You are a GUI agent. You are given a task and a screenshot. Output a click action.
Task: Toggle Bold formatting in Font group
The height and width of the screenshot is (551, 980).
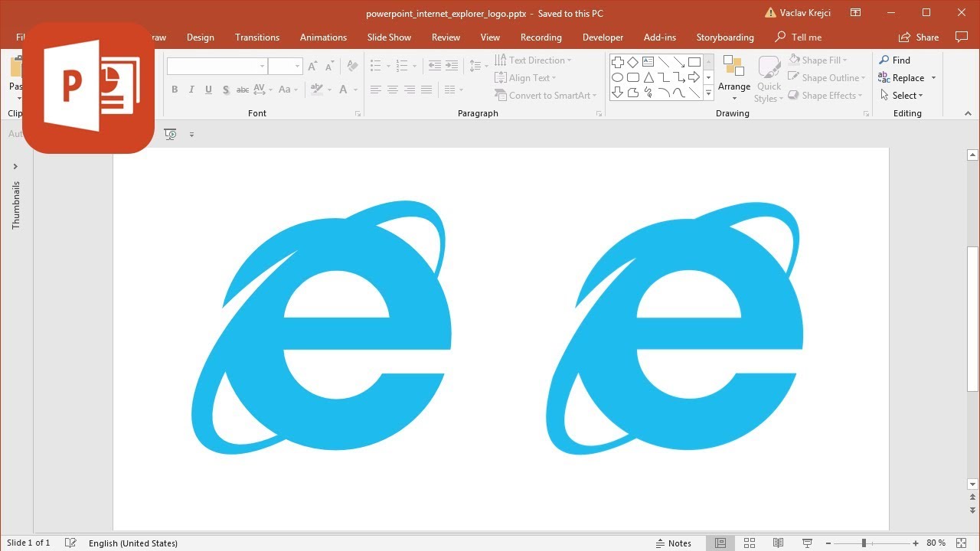tap(175, 90)
